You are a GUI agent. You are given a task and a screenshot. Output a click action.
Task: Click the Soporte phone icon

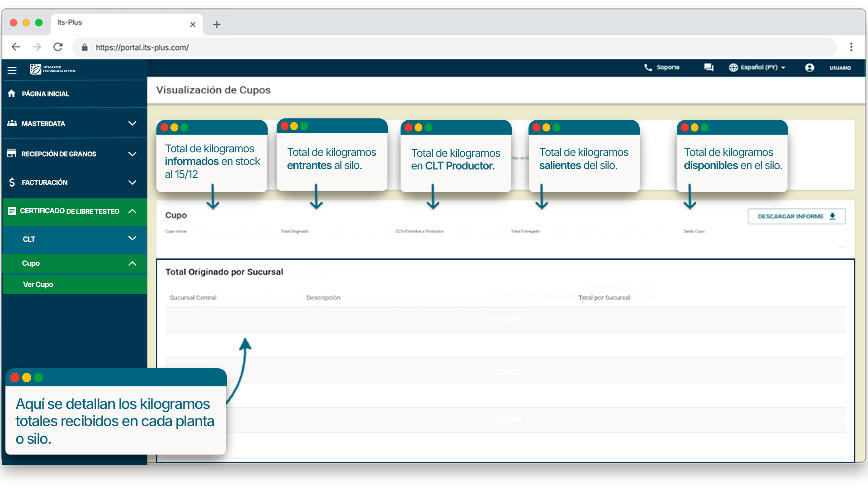click(x=648, y=67)
